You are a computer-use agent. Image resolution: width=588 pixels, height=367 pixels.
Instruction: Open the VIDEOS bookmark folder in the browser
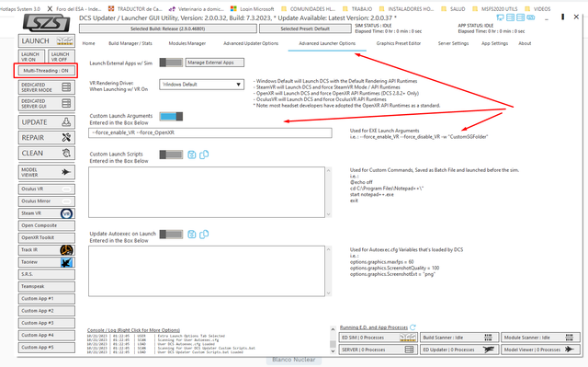538,8
